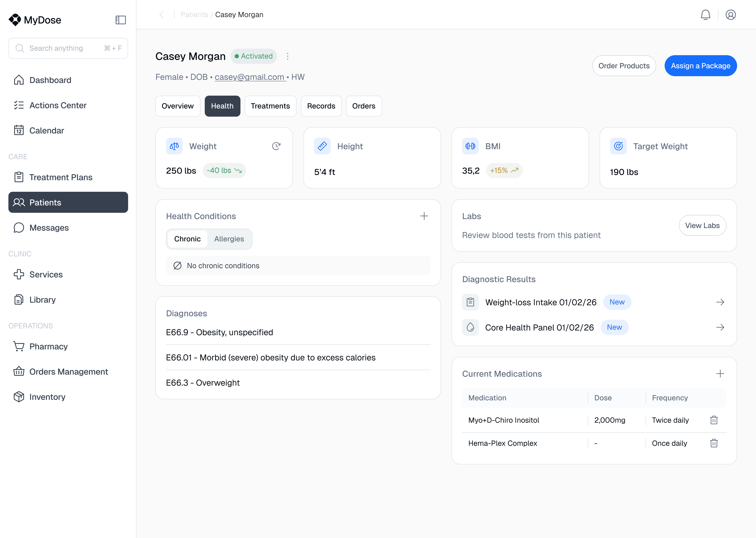Image resolution: width=756 pixels, height=538 pixels.
Task: Open the user profile icon
Action: 730,15
